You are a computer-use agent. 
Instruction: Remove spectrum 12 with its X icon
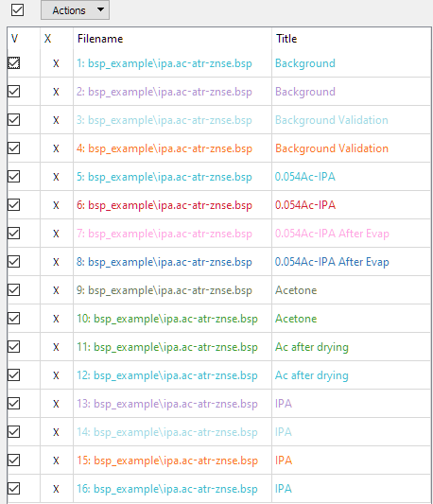[56, 375]
